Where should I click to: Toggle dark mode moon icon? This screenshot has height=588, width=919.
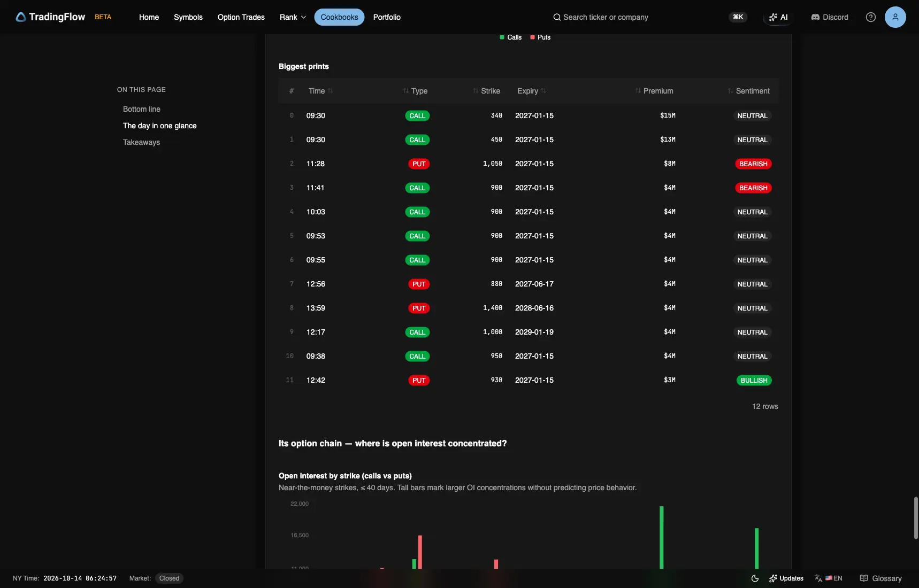coord(755,578)
